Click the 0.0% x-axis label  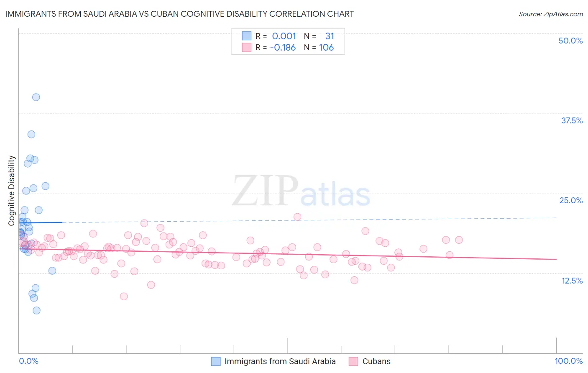[x=28, y=361]
